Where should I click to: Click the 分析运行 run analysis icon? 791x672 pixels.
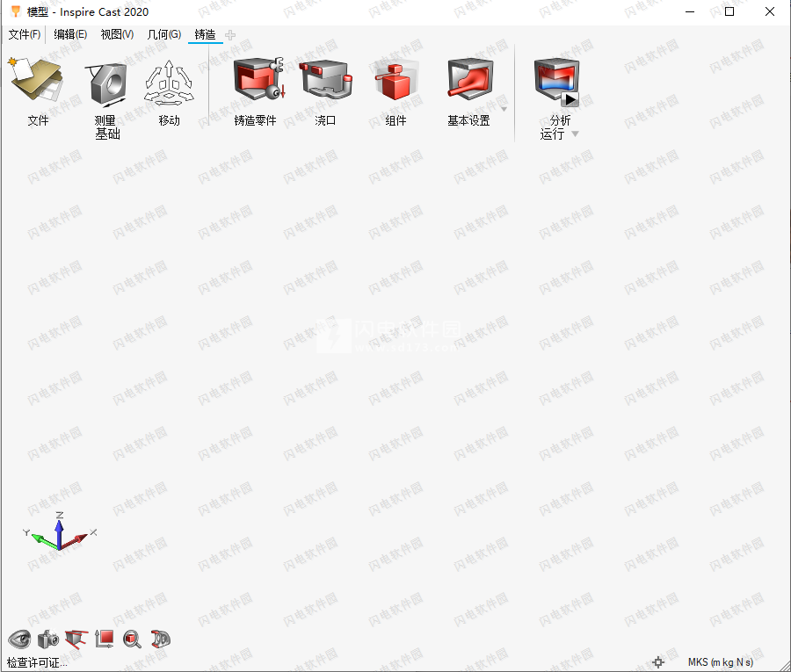(556, 83)
